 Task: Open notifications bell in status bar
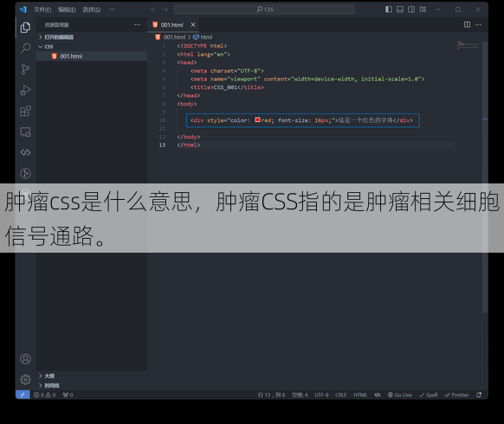point(479,395)
